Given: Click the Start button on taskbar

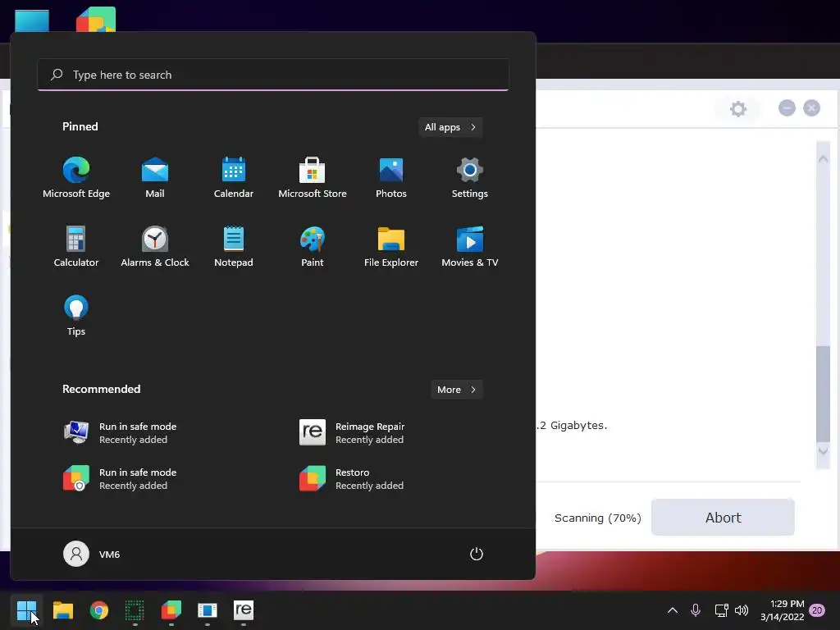Looking at the screenshot, I should tap(26, 609).
